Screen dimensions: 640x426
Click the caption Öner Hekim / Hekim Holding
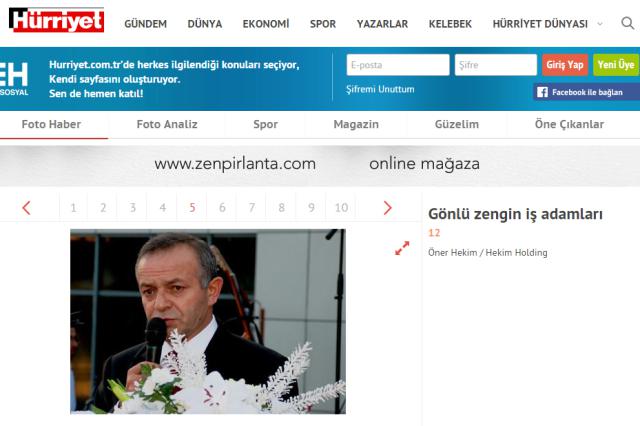[x=488, y=253]
